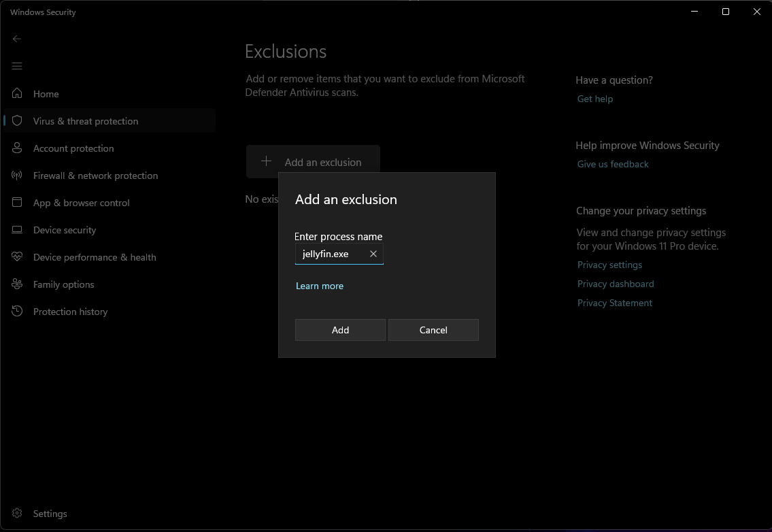Image resolution: width=772 pixels, height=532 pixels.
Task: Click the App & browser control icon
Action: pyautogui.click(x=18, y=203)
